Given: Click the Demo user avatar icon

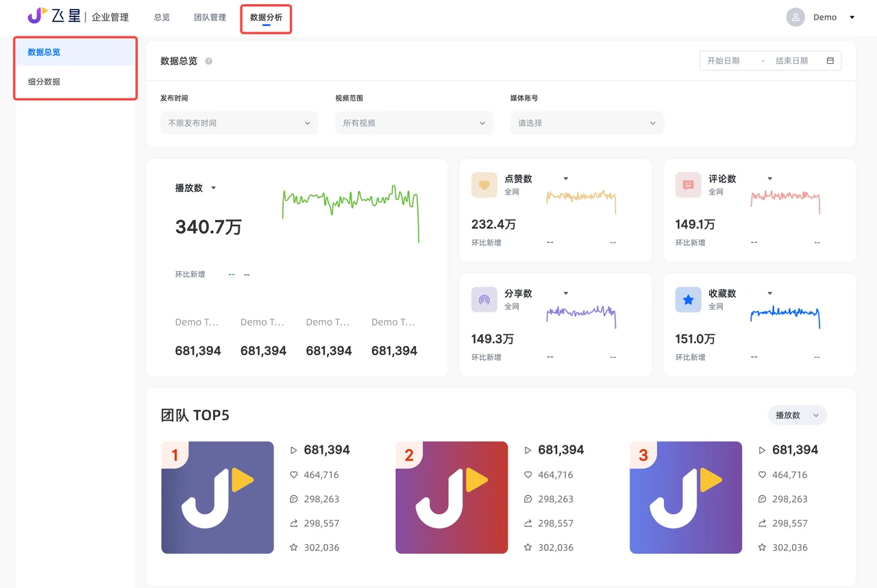Looking at the screenshot, I should coord(795,16).
